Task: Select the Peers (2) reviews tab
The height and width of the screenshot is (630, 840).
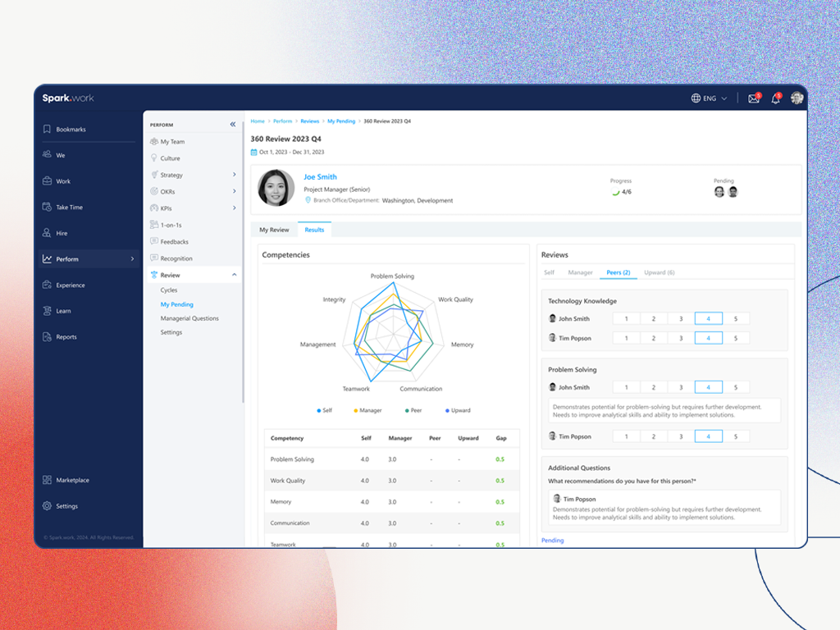Action: coord(619,272)
